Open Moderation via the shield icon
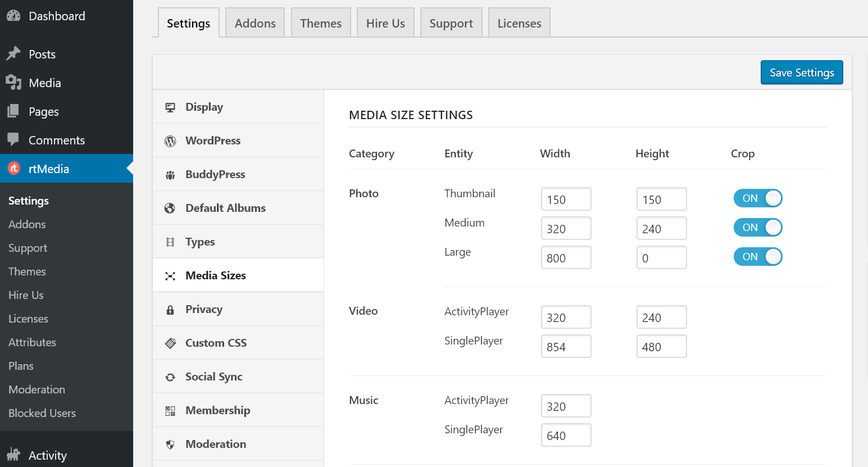Image resolution: width=868 pixels, height=467 pixels. 170,444
